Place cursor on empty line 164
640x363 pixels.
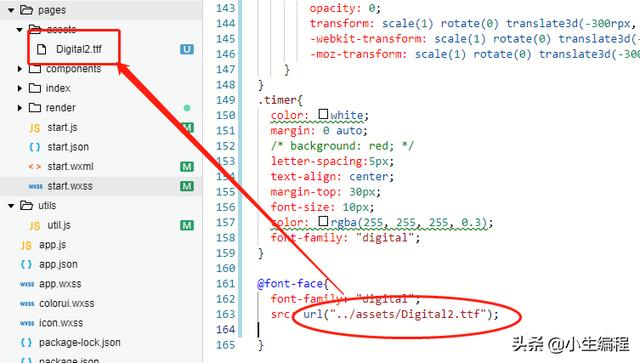pos(408,330)
